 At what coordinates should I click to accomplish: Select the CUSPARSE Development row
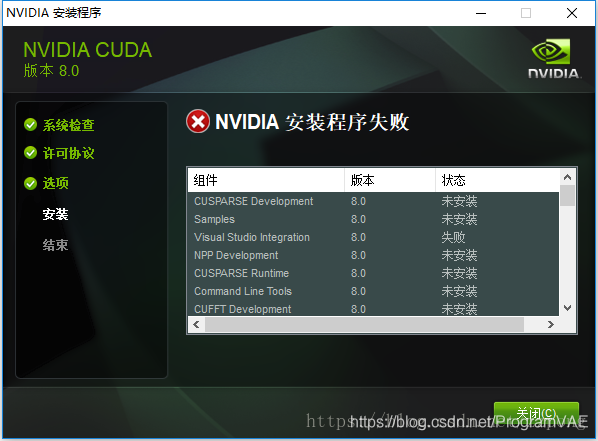tap(373, 201)
